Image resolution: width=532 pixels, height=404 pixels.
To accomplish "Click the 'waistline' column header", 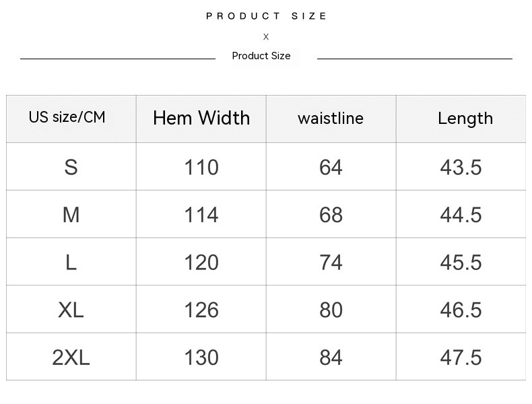I will [x=331, y=119].
